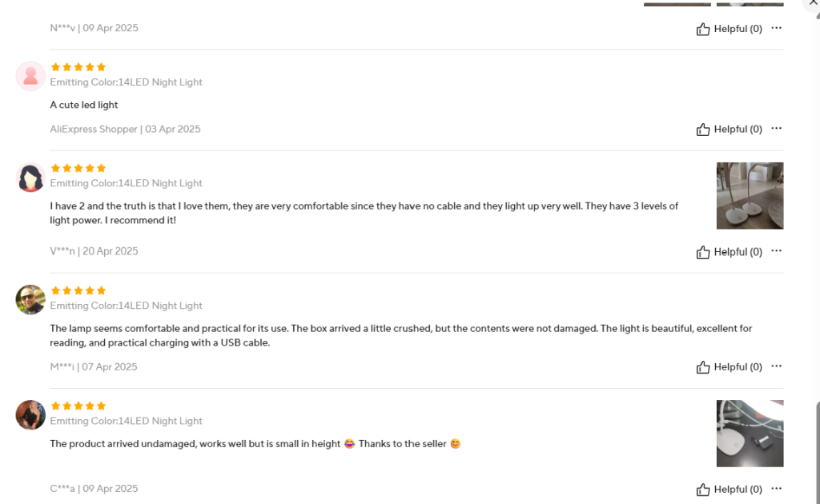
Task: Mark C***a's review as helpful
Action: pos(703,490)
